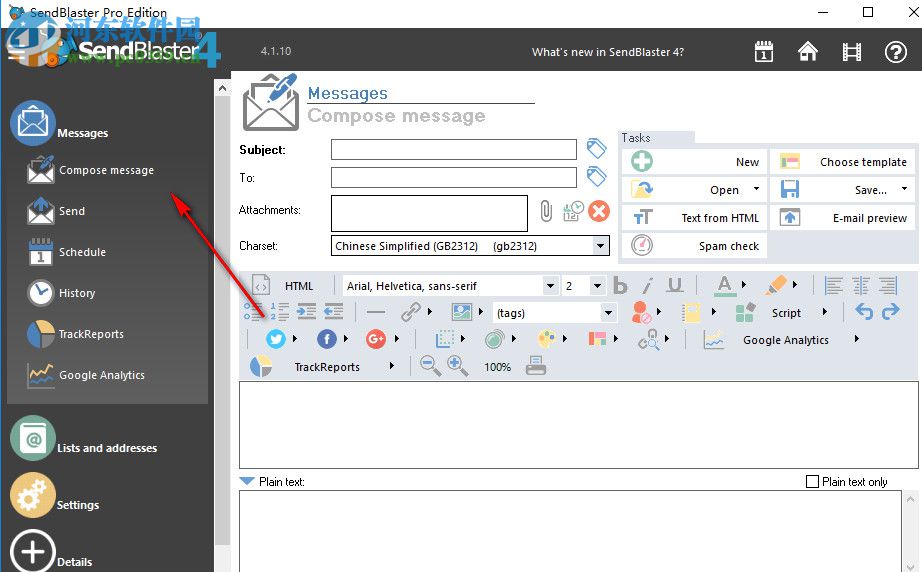922x572 pixels.
Task: Click into Subject input field
Action: point(453,149)
